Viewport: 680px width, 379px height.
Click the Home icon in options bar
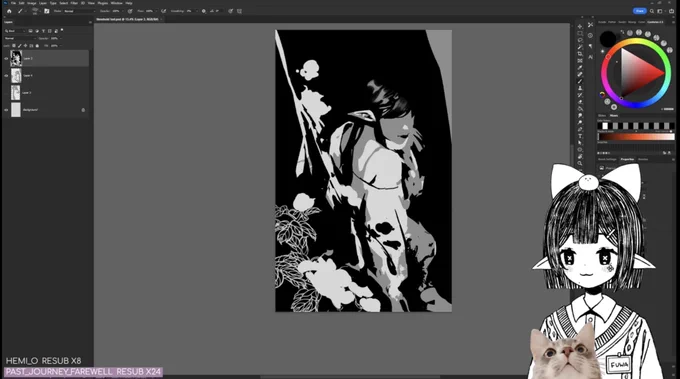9,11
